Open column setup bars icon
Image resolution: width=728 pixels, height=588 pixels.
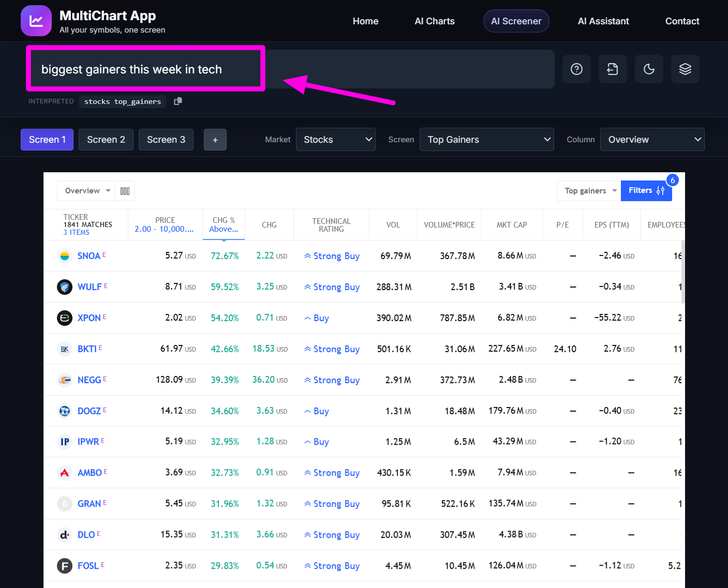pos(125,191)
